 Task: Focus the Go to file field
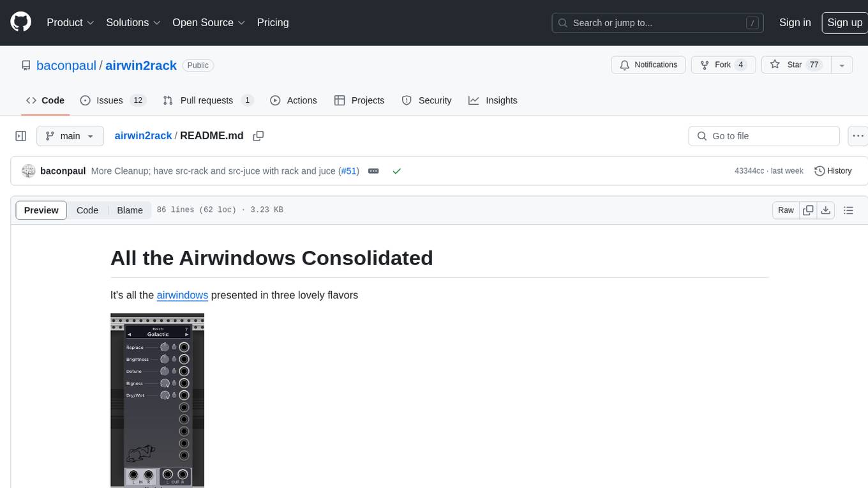pyautogui.click(x=764, y=136)
